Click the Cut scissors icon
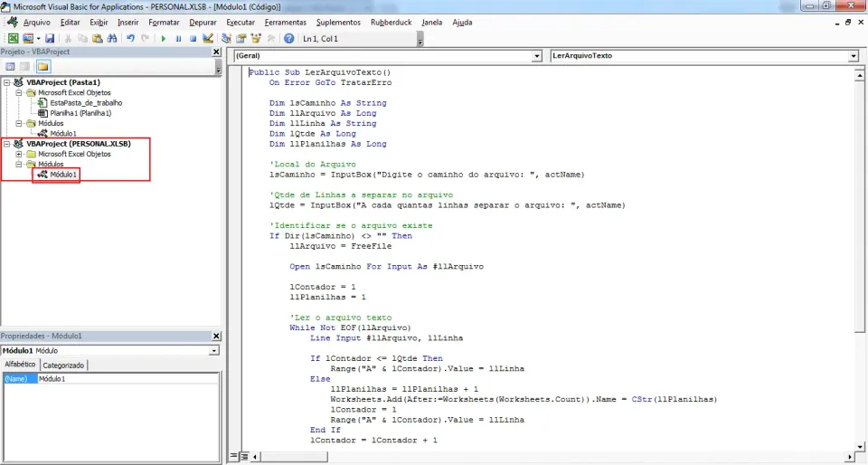 pos(68,38)
